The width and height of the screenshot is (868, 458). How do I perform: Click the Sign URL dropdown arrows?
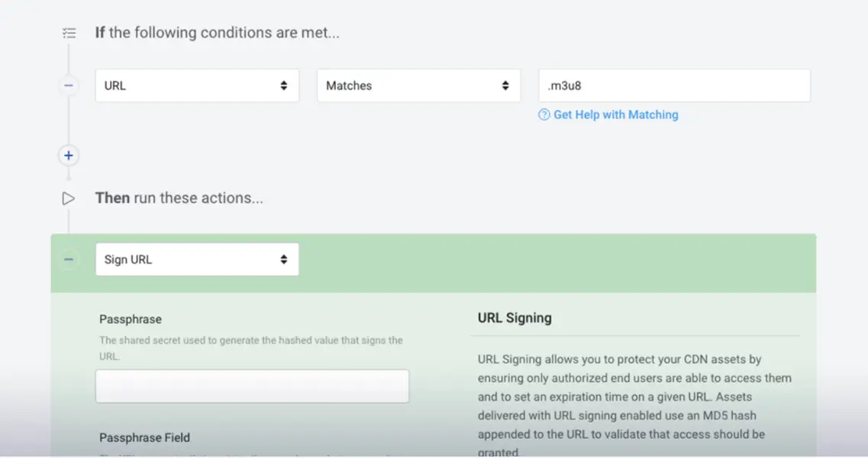tap(283, 260)
